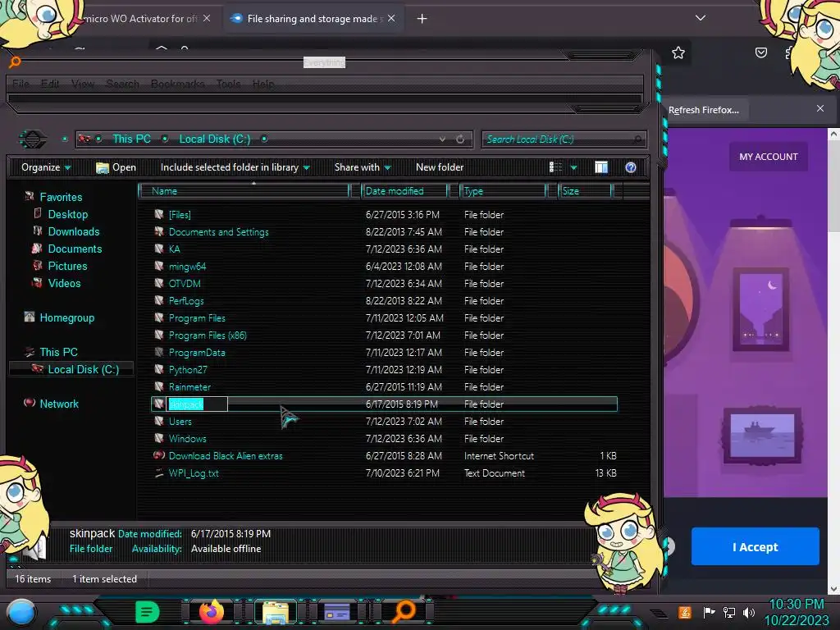
Task: Click the Action Center flag tray icon
Action: pos(709,612)
